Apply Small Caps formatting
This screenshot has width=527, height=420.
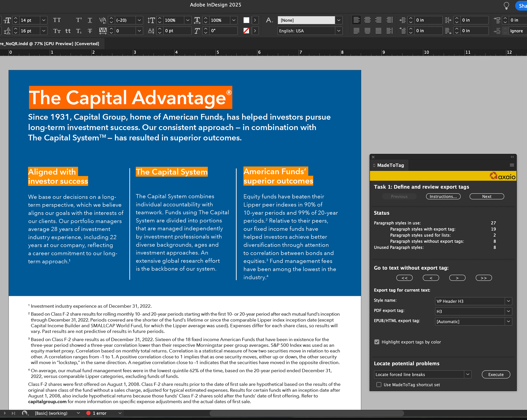coord(57,31)
